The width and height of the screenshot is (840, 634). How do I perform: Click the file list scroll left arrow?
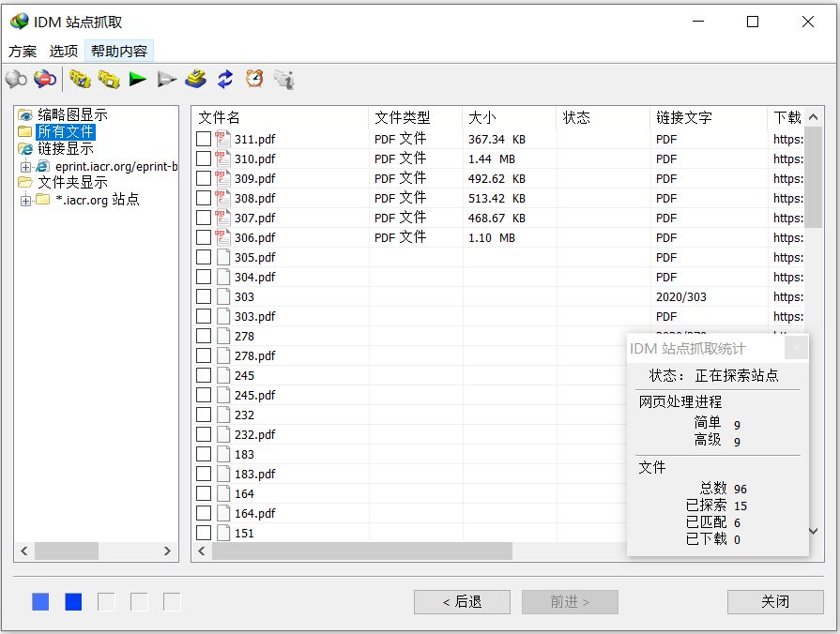(x=202, y=551)
